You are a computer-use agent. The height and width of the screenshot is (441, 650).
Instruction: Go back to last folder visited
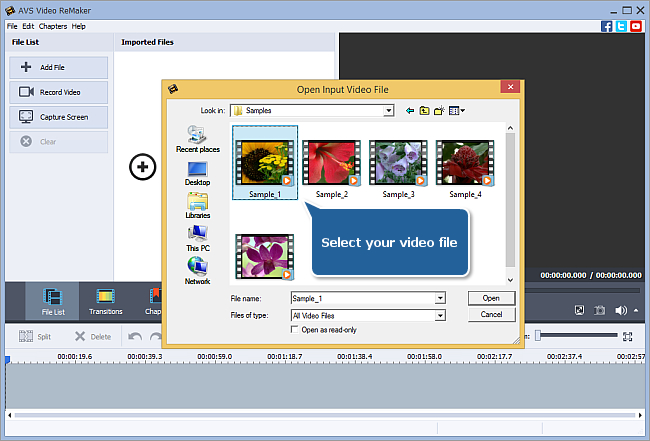coord(410,111)
